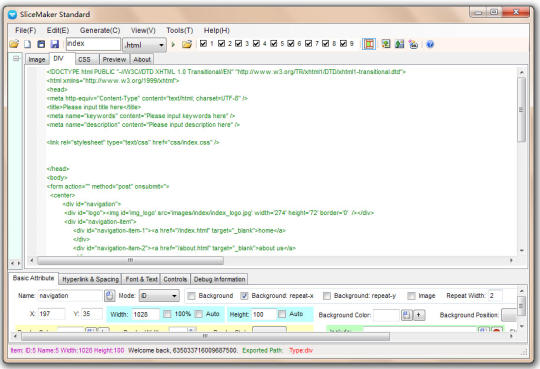Toggle checkbox number 9
Image resolution: width=540 pixels, height=369 pixels.
click(x=343, y=43)
